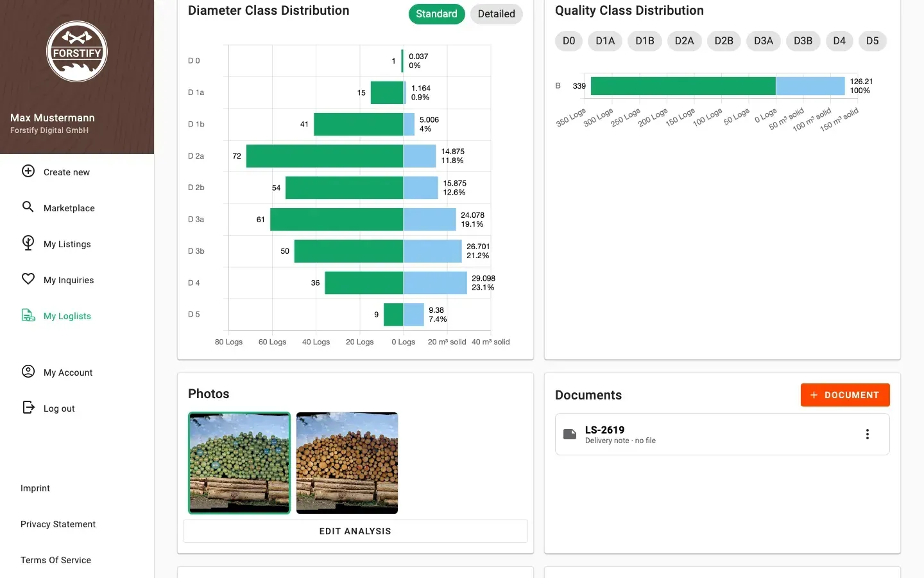Select the green-marked log pile photo
This screenshot has width=924, height=578.
coord(239,463)
